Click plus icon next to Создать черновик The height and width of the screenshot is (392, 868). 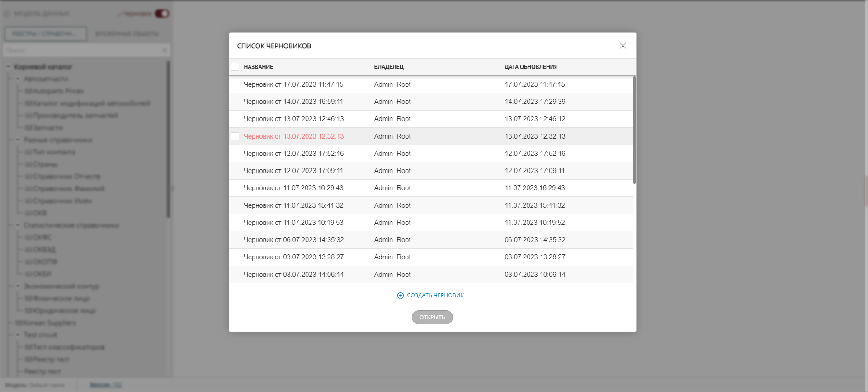click(400, 295)
